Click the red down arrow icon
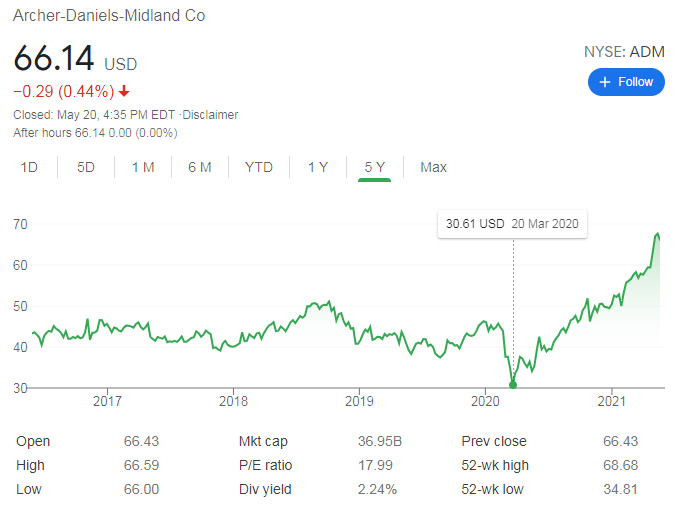Screen dimensions: 679x512 [124, 91]
